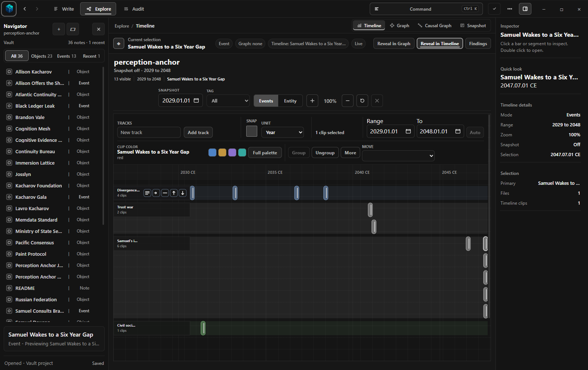Click the New track name field
The height and width of the screenshot is (370, 588).
point(149,132)
